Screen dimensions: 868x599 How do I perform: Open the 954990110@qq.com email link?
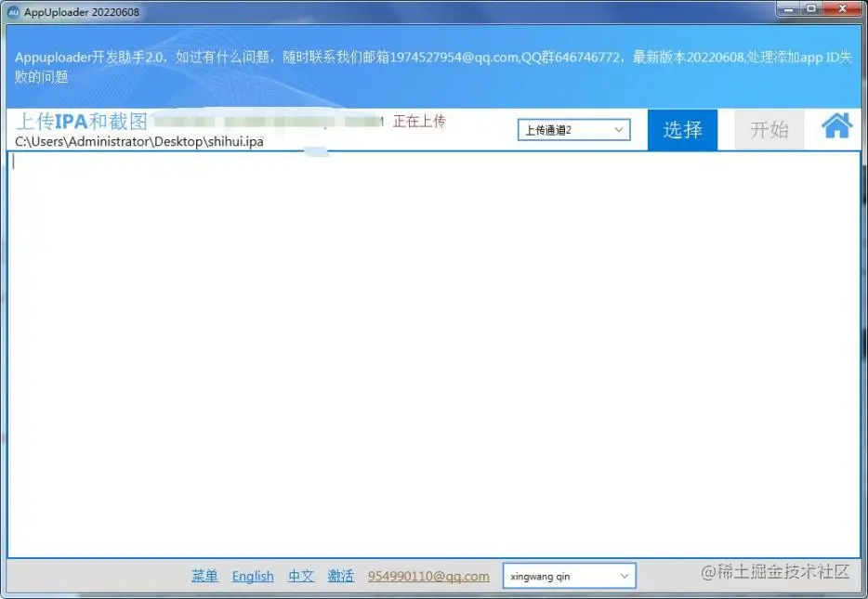pos(428,576)
